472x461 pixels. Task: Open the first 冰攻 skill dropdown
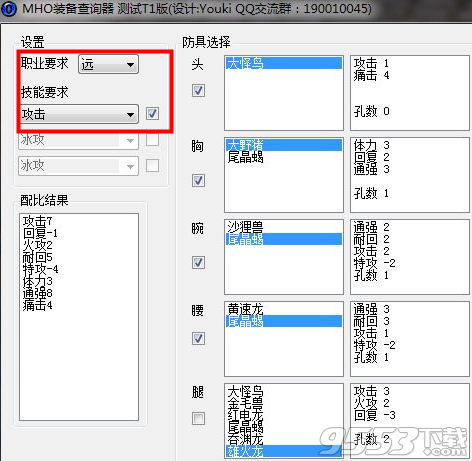click(78, 140)
